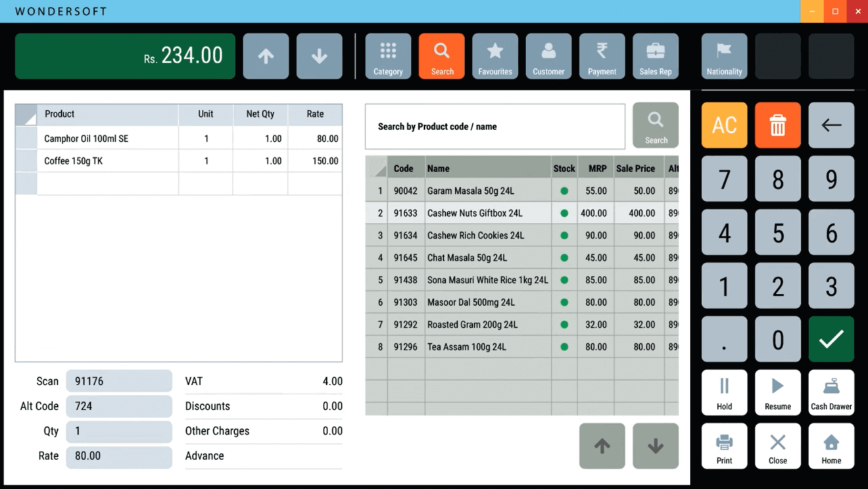Return to the Home screen
Image resolution: width=868 pixels, height=489 pixels.
pos(831,446)
